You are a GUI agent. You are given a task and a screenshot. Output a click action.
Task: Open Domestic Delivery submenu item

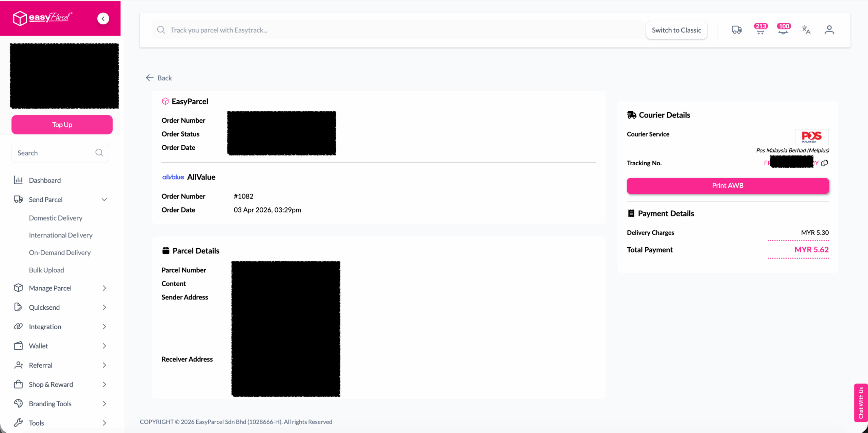pyautogui.click(x=56, y=218)
